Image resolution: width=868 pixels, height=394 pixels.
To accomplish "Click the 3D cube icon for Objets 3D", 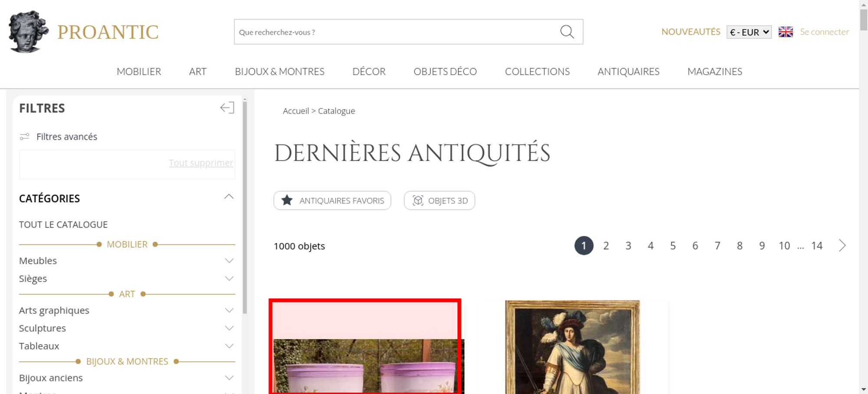I will (x=418, y=200).
